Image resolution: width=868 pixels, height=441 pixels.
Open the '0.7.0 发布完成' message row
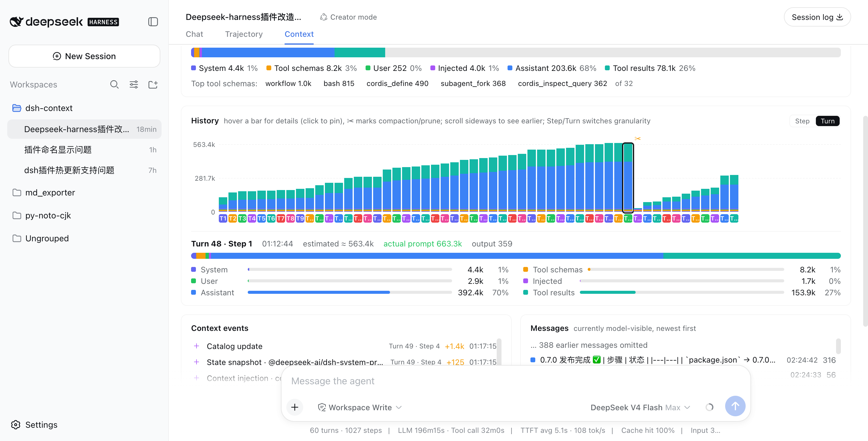coord(683,360)
